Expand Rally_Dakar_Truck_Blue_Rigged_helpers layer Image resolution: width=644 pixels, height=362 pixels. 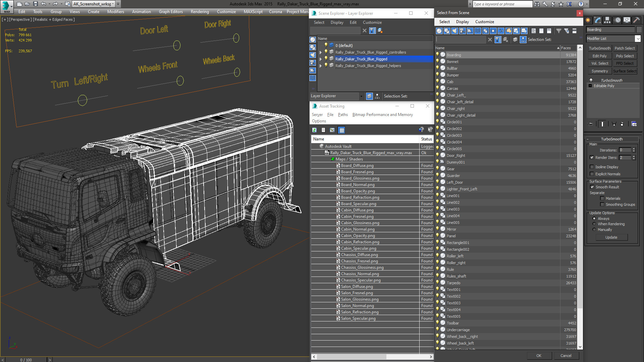pos(321,66)
